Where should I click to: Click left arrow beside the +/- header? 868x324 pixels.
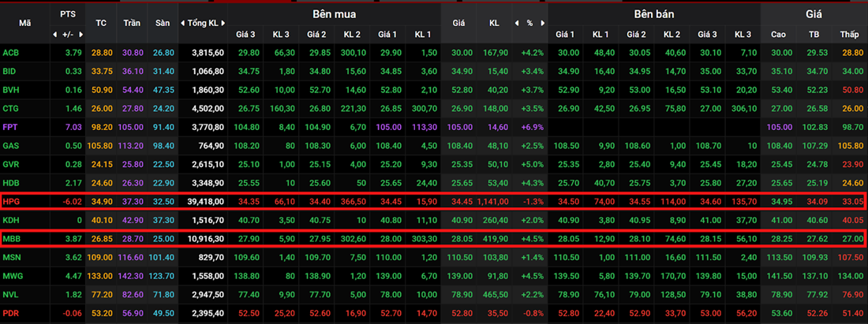(x=54, y=35)
